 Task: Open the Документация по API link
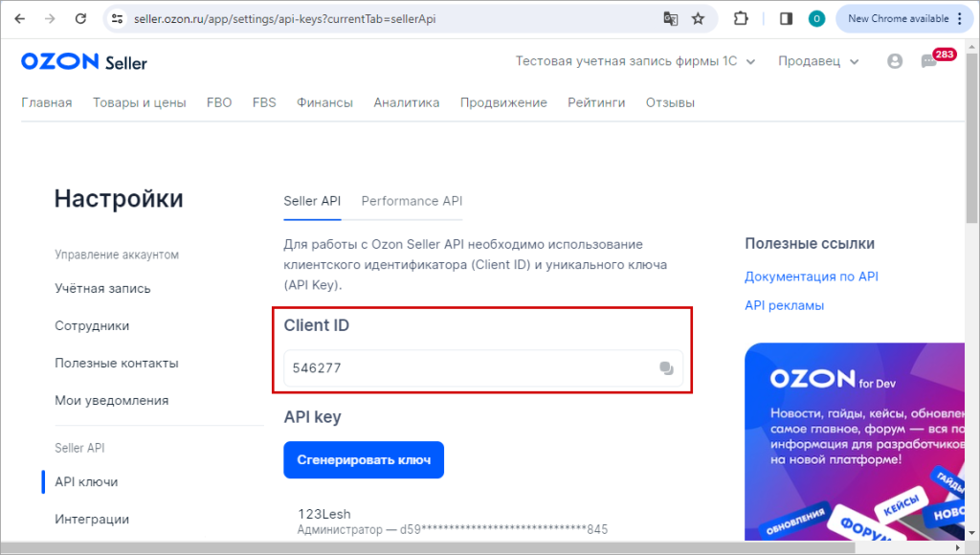(x=812, y=277)
